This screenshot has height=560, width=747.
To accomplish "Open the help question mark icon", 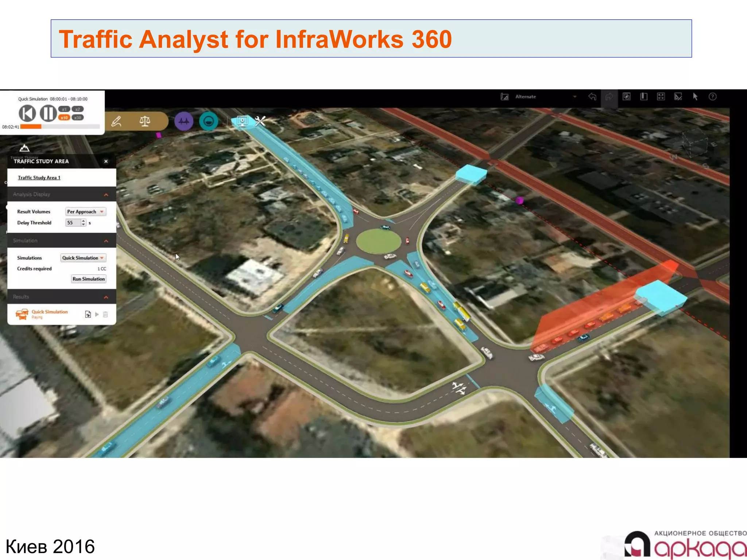I will coord(713,97).
